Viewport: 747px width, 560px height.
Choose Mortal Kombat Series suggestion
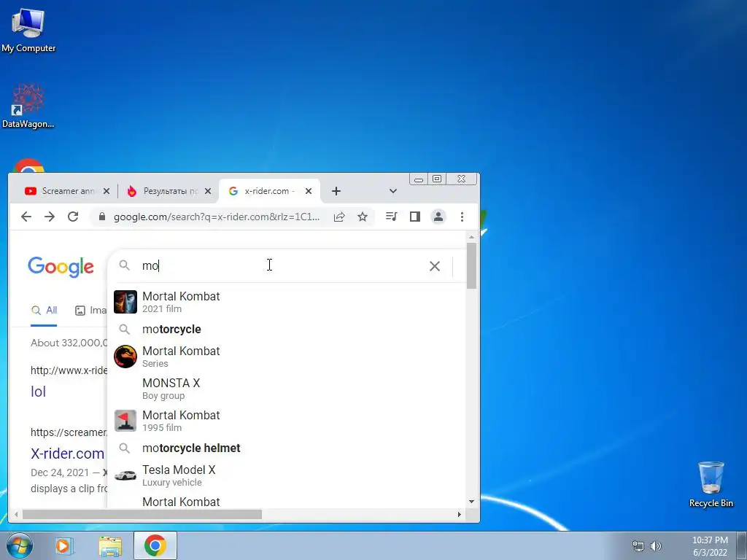[x=286, y=357]
